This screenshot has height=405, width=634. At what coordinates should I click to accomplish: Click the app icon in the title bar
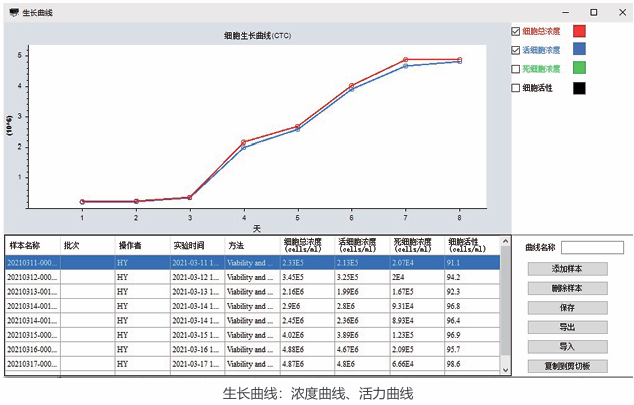[12, 12]
